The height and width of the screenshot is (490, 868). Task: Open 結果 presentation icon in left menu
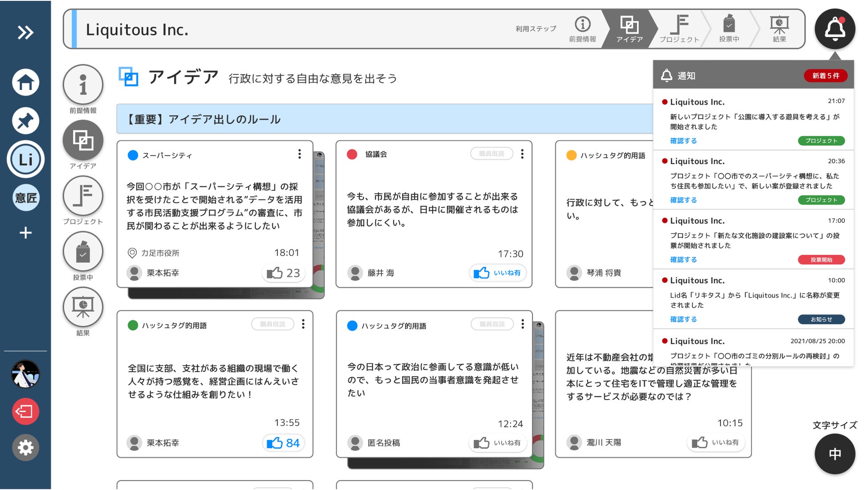click(x=83, y=307)
